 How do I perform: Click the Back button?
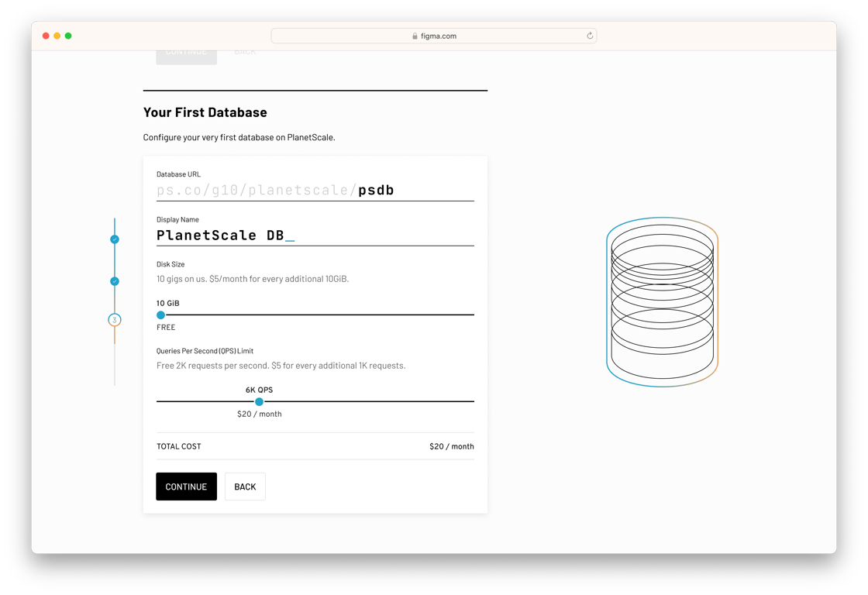[245, 487]
